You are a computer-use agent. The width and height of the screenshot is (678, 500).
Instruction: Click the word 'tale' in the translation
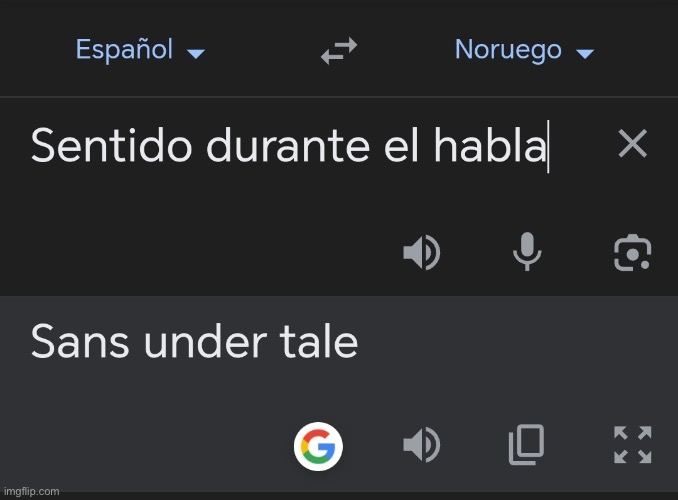click(x=319, y=342)
